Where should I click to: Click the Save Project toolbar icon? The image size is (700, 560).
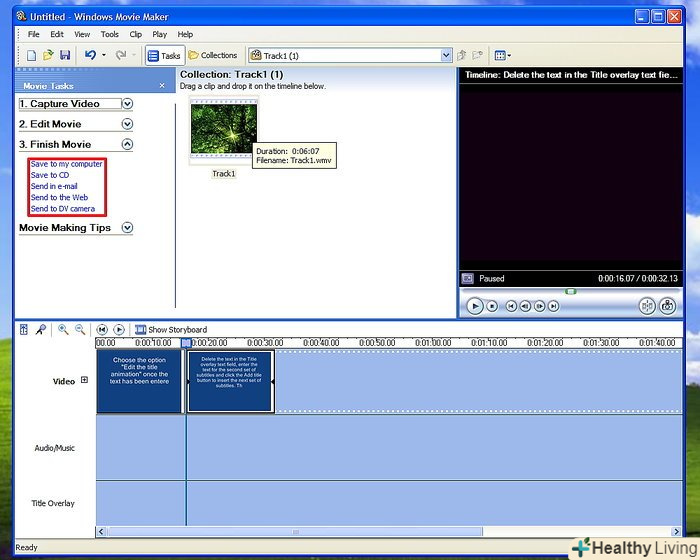[x=65, y=55]
